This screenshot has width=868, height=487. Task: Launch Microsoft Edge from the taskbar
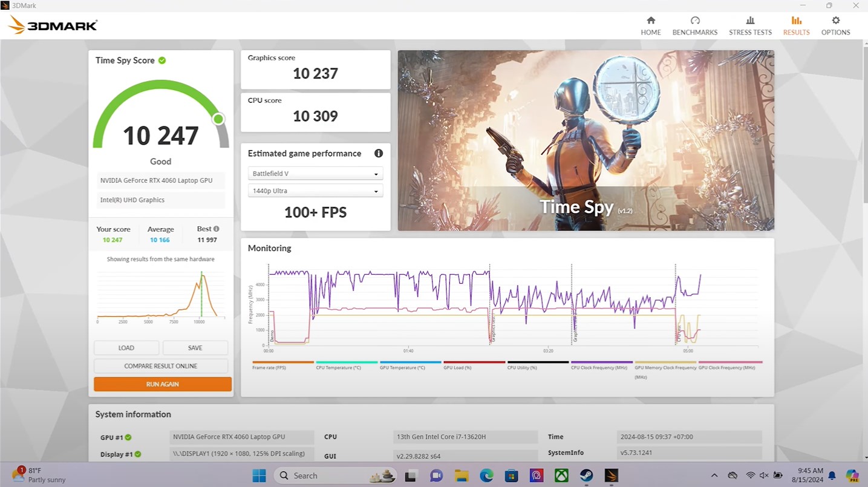(486, 476)
